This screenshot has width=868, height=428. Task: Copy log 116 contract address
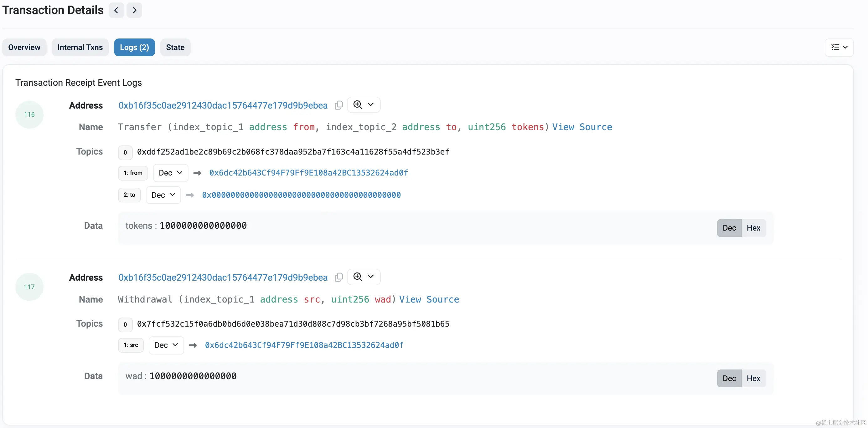[x=338, y=105]
